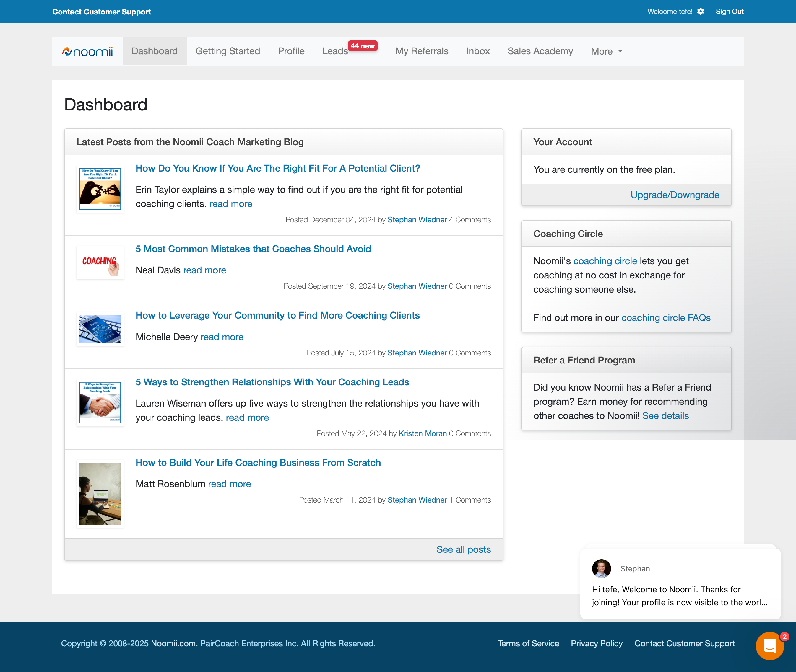Screen dimensions: 796x672
Task: Click the Noomii logo
Action: pyautogui.click(x=87, y=51)
